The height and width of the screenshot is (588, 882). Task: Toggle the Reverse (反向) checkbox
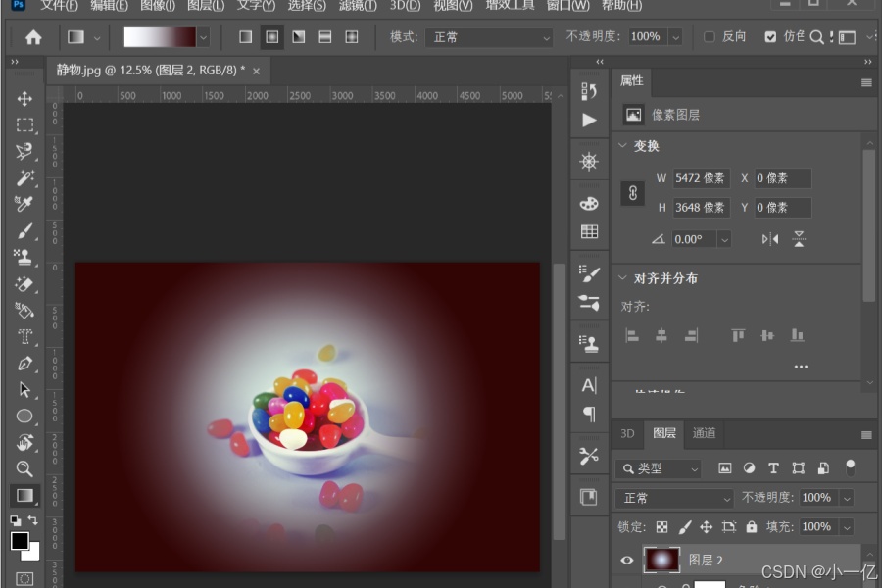click(710, 37)
